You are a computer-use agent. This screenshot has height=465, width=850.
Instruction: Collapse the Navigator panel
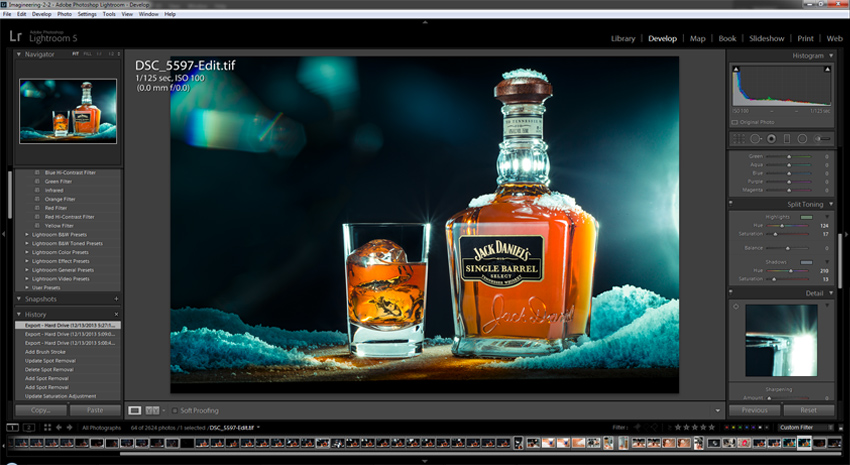click(19, 54)
